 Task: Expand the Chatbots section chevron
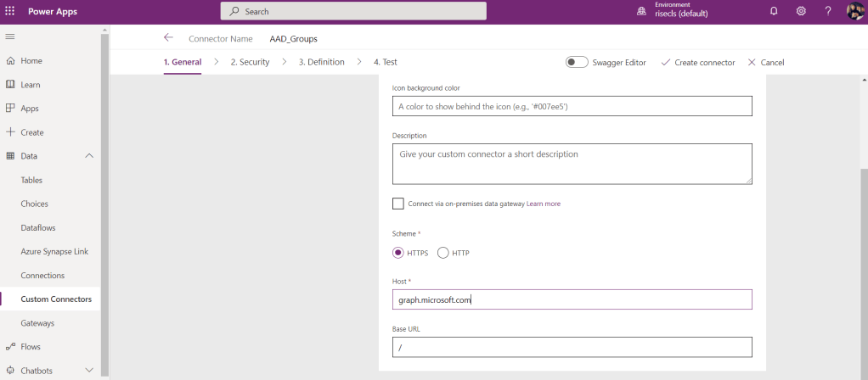[x=89, y=371]
